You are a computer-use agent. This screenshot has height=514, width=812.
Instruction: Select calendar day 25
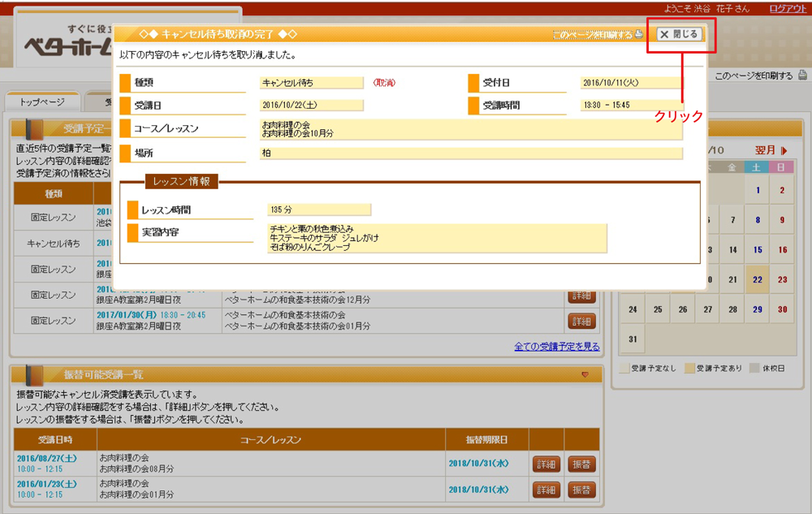[x=657, y=309]
